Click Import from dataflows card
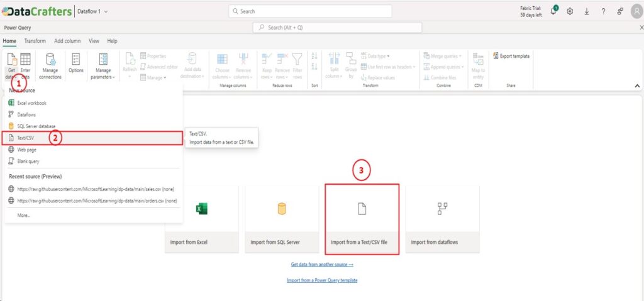This screenshot has width=644, height=301. (442, 219)
